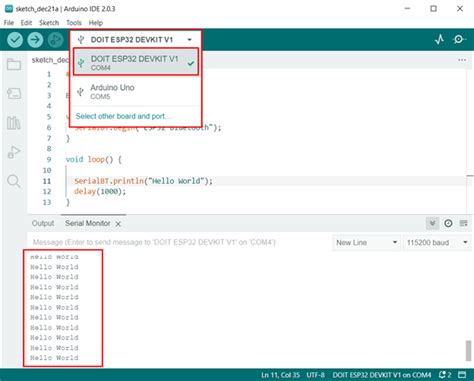Image resolution: width=474 pixels, height=381 pixels.
Task: Open the Edit menu
Action: tap(26, 23)
